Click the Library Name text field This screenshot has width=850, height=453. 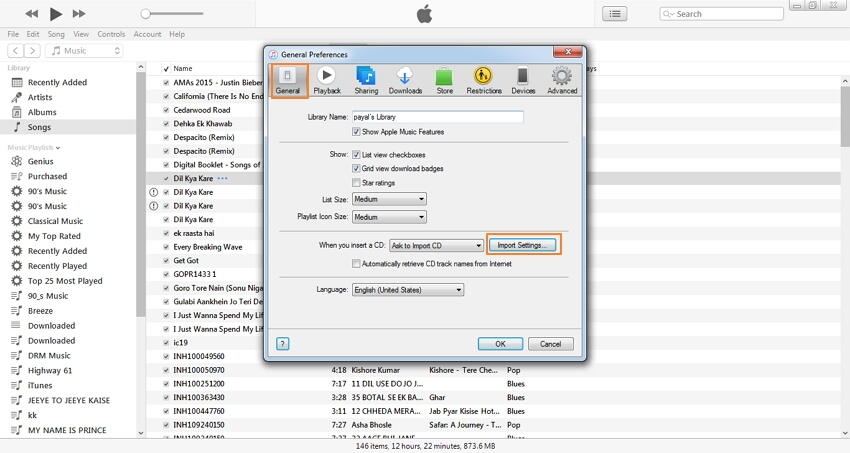(438, 117)
